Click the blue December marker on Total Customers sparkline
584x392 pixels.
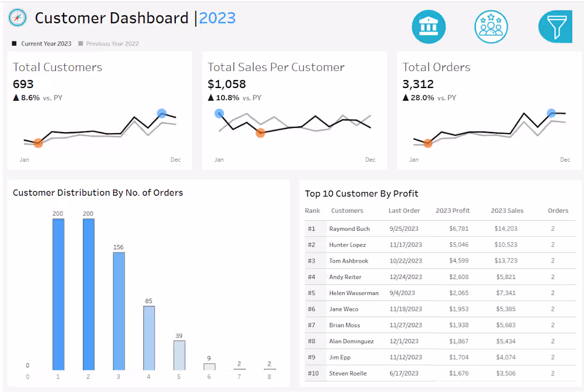[x=161, y=113]
